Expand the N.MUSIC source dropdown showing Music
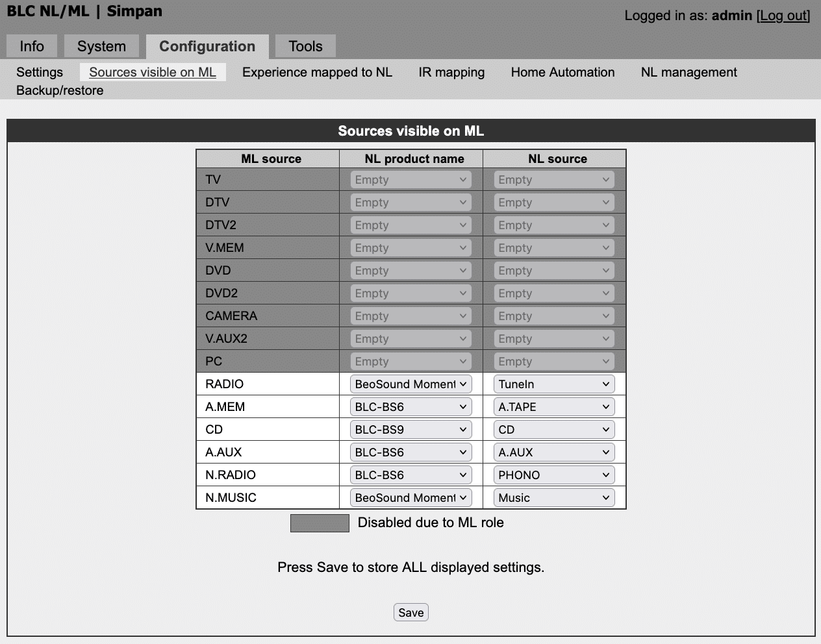This screenshot has height=644, width=821. coord(554,498)
